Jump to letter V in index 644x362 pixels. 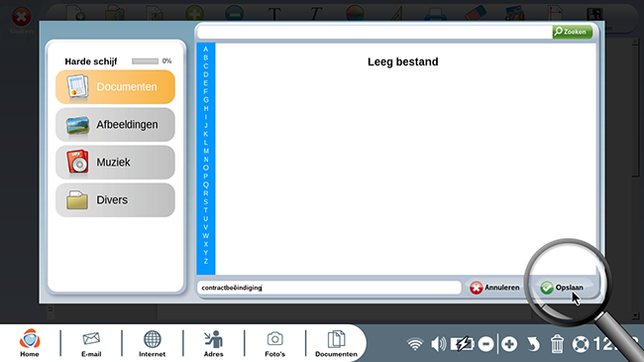[206, 227]
